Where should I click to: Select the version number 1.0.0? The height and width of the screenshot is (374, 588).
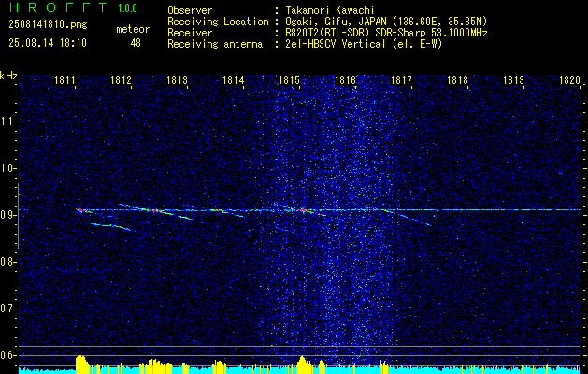click(x=127, y=8)
